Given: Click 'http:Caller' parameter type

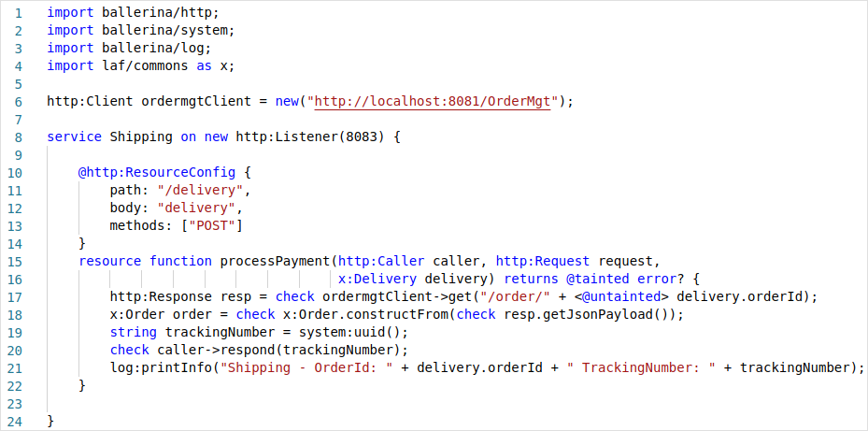Looking at the screenshot, I should [381, 261].
